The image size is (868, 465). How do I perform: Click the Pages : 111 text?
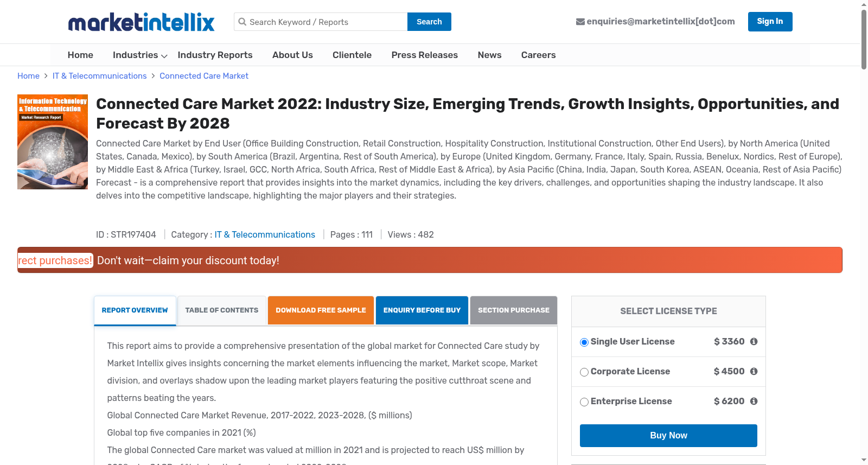point(352,234)
